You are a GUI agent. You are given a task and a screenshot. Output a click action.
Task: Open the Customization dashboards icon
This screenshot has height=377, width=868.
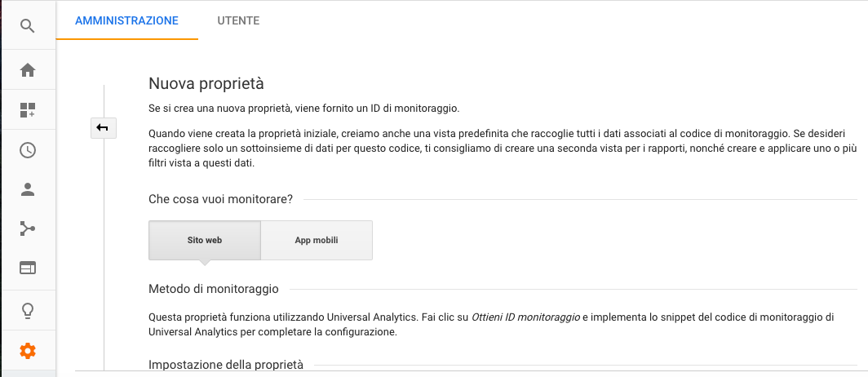pyautogui.click(x=28, y=110)
